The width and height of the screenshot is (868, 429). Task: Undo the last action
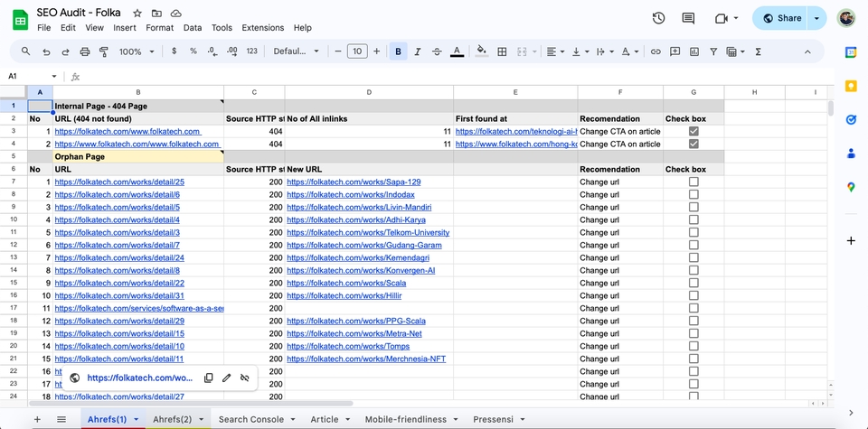point(46,51)
